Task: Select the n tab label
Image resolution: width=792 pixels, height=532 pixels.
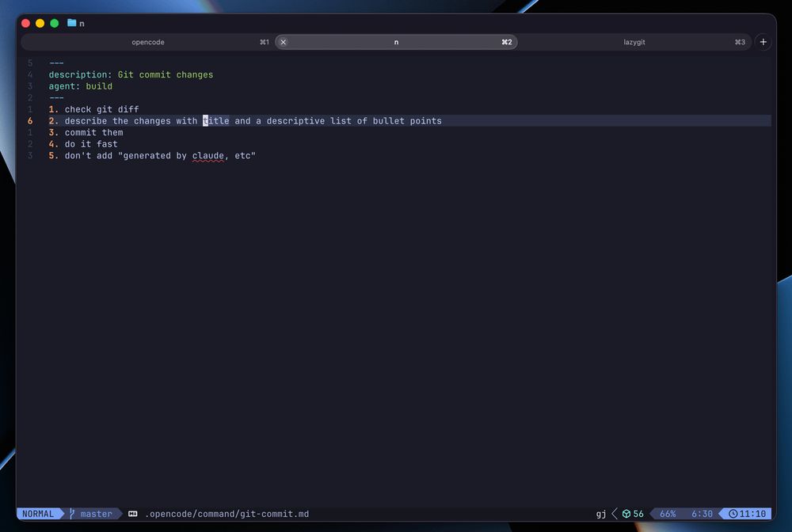Action: (395, 42)
